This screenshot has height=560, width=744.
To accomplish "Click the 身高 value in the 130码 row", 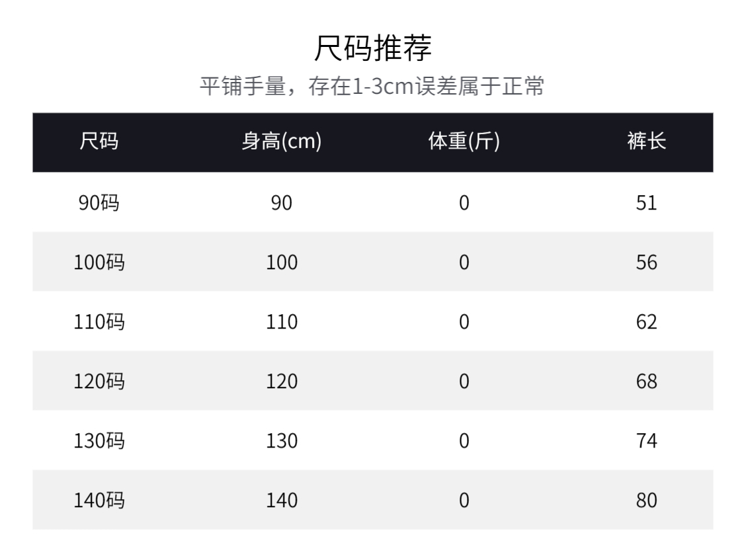I will coord(282,440).
